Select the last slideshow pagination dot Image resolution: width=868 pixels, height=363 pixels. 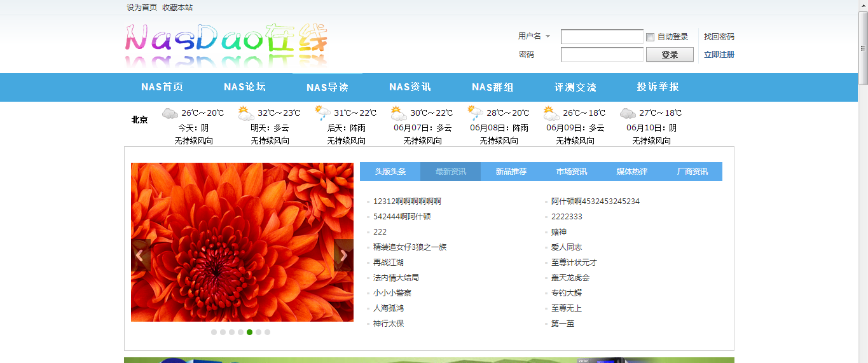268,332
